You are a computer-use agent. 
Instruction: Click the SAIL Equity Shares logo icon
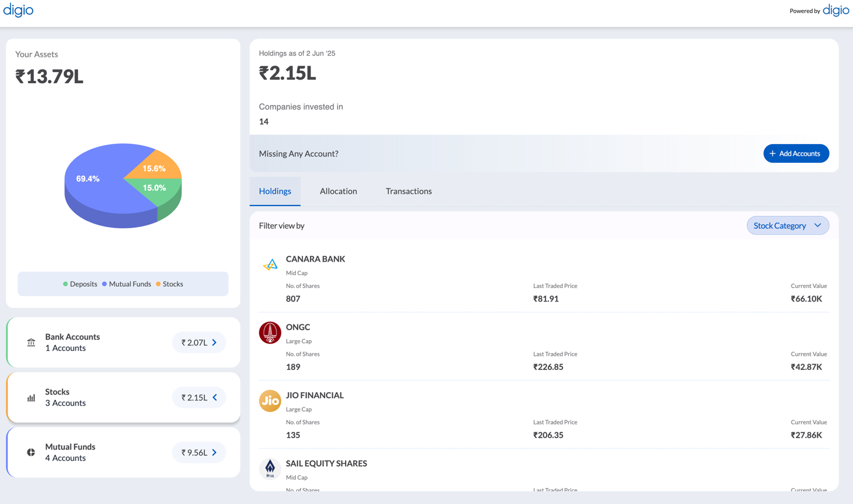click(270, 469)
